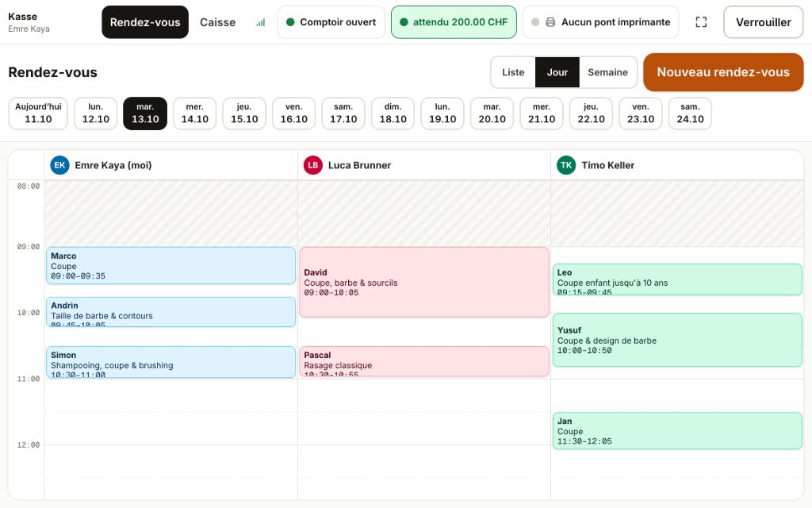812x508 pixels.
Task: Select date sam. 24.10
Action: tap(691, 113)
